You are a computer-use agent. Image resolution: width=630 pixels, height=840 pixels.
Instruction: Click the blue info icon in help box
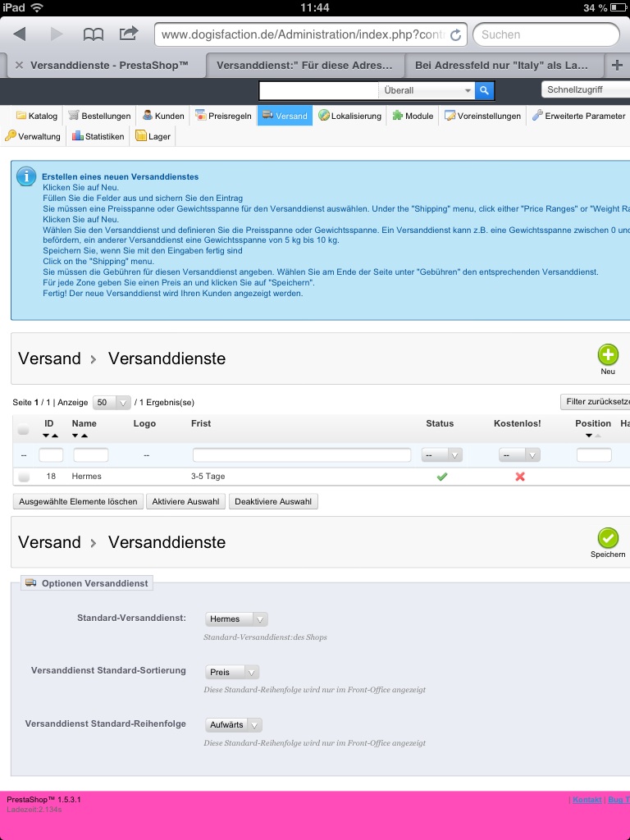(x=25, y=176)
